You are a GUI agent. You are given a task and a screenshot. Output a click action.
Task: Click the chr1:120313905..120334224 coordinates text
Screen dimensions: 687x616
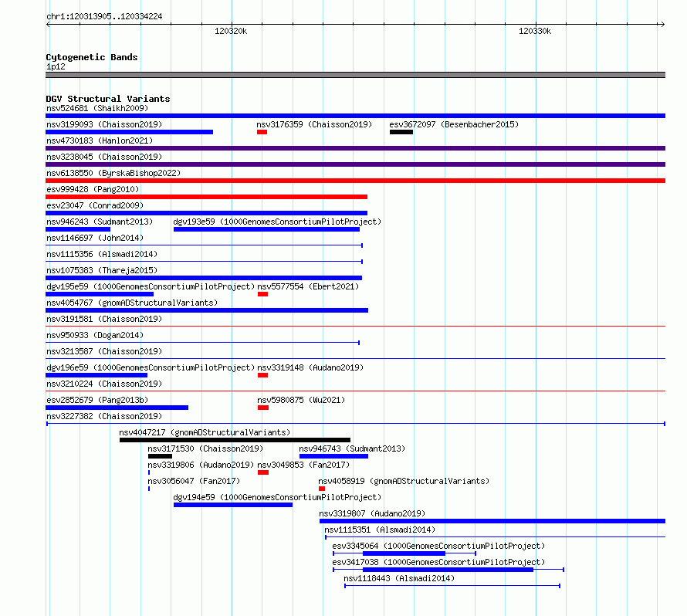click(104, 16)
